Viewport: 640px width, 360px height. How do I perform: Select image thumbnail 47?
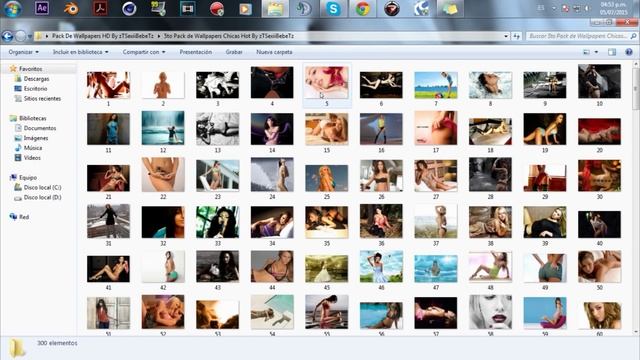436,269
